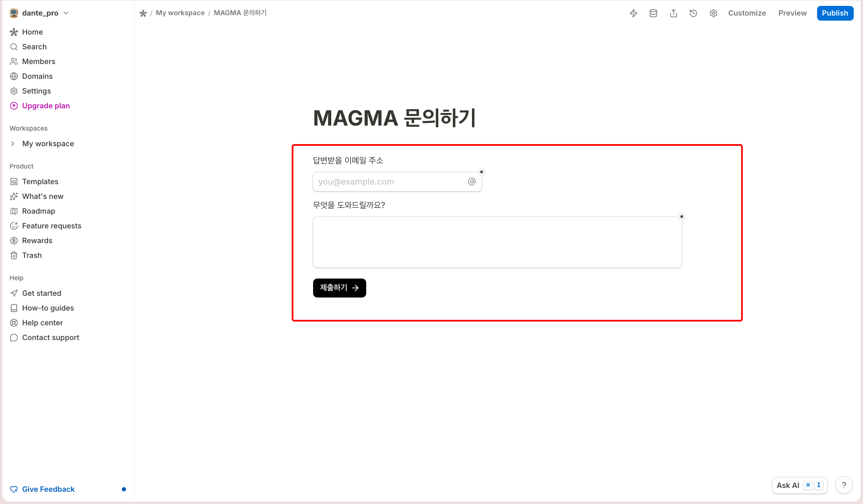Open the lightning bolt integrations icon

click(633, 13)
